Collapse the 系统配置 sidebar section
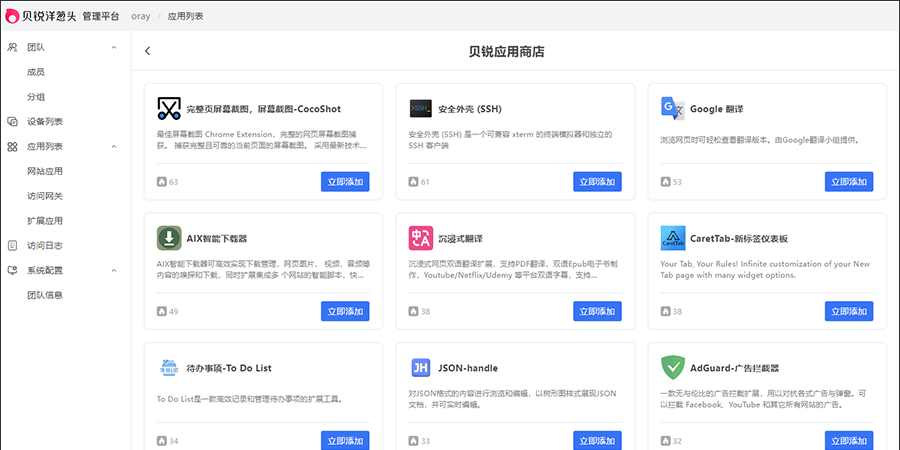900x450 pixels. pyautogui.click(x=114, y=270)
